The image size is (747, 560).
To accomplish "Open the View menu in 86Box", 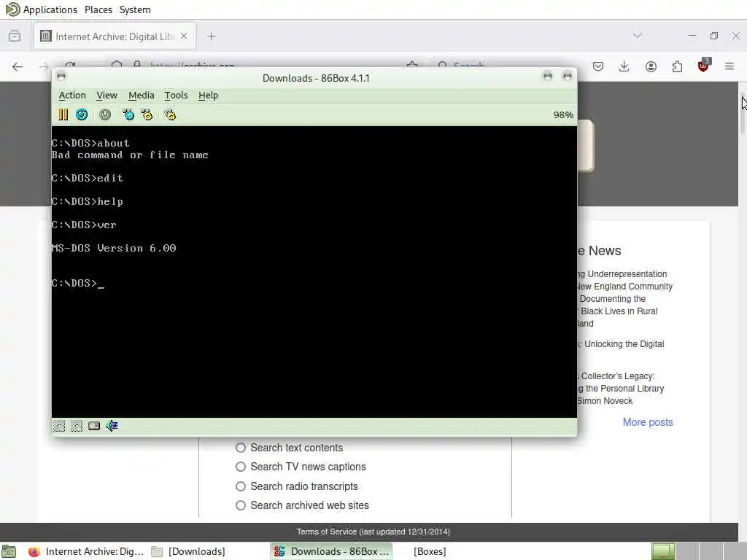I will 107,96.
